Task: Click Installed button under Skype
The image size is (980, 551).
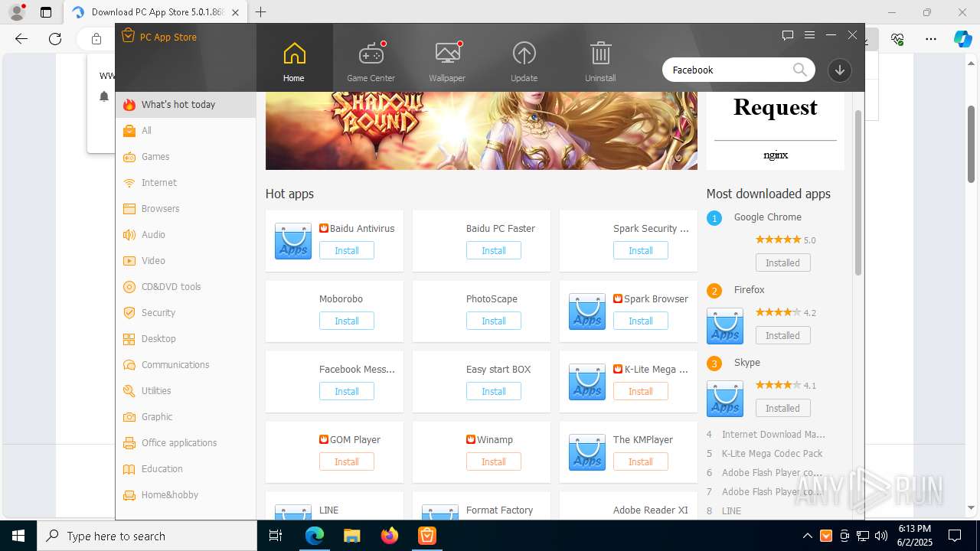Action: (x=783, y=409)
